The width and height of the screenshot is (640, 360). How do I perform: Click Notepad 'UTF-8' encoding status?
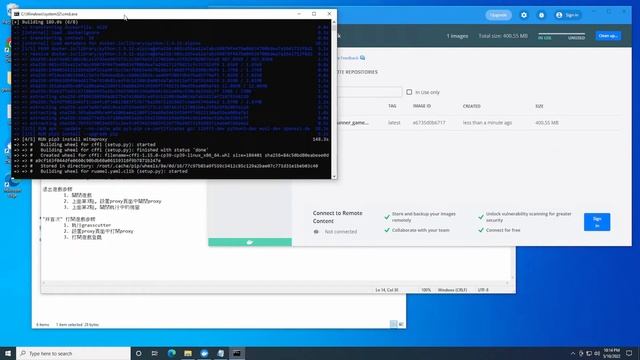483,290
